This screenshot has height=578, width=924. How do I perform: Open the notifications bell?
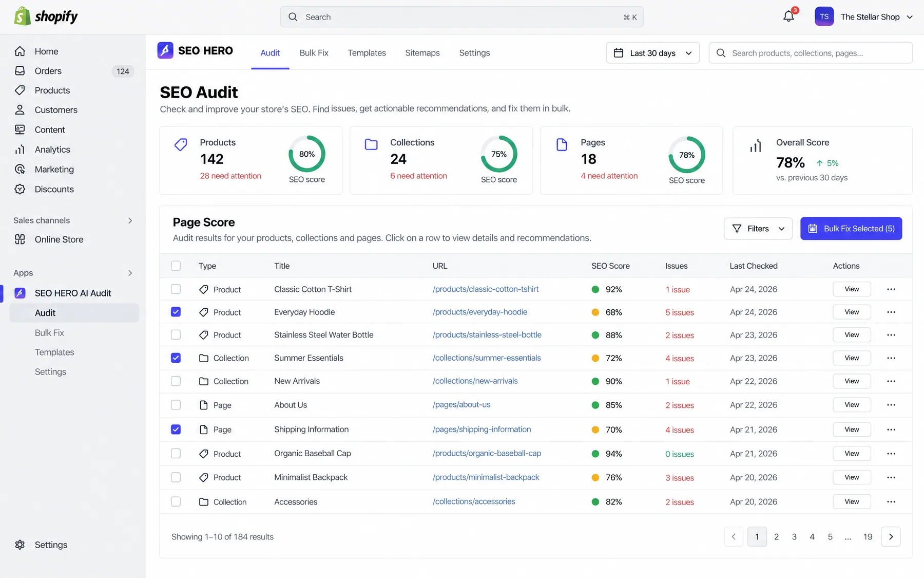tap(788, 16)
